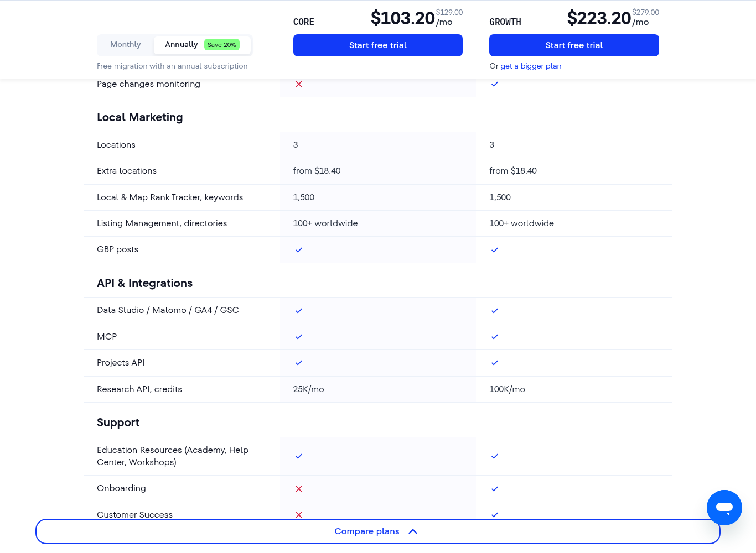Click the Extra locations row label
The height and width of the screenshot is (553, 756).
click(127, 171)
